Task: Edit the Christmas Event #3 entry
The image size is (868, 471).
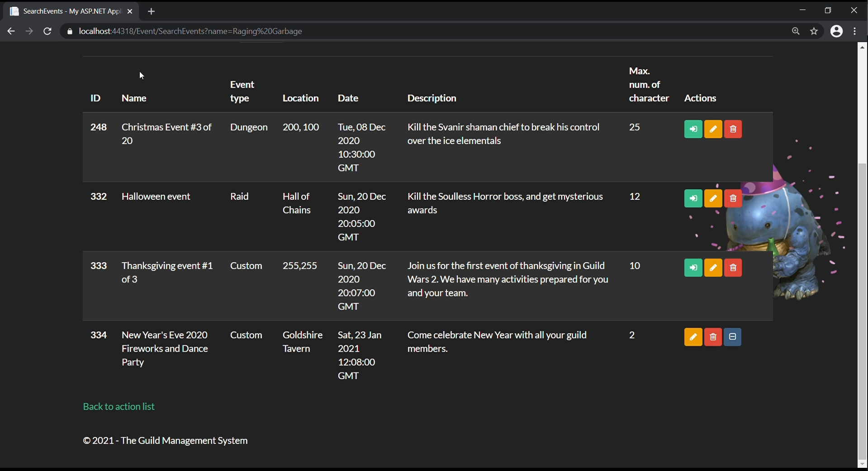Action: point(713,129)
